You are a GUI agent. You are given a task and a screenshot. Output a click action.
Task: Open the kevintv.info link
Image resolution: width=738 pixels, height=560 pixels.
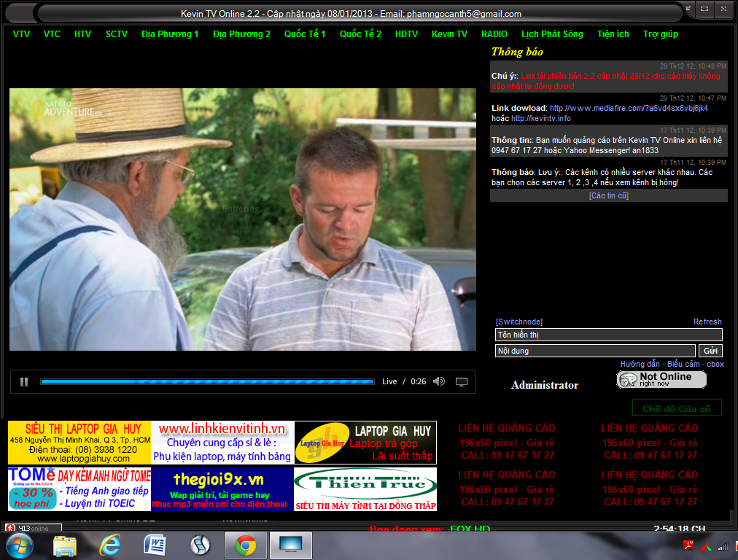pos(541,119)
